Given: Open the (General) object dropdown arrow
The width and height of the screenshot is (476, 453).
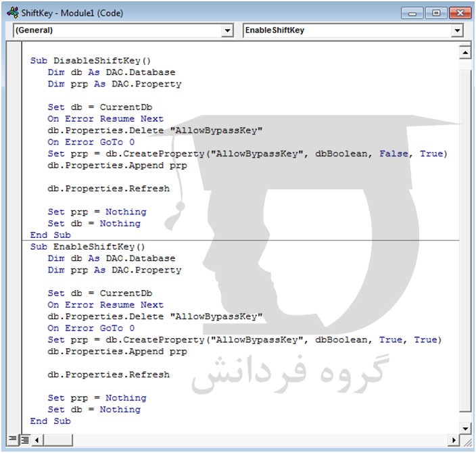Looking at the screenshot, I should point(227,30).
